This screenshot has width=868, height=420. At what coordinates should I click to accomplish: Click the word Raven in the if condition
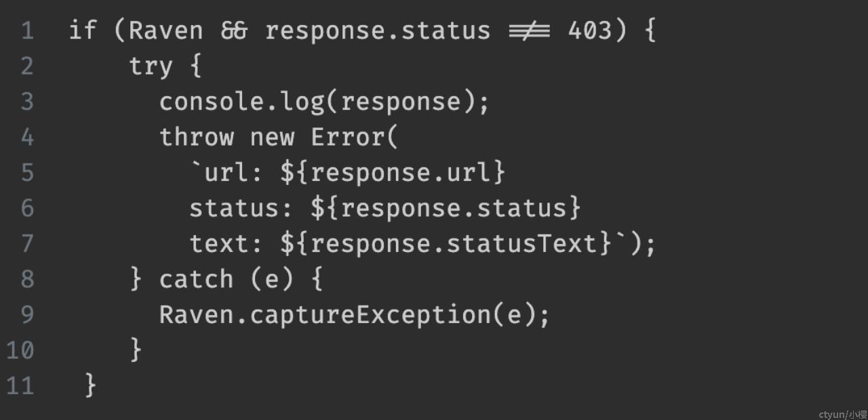tap(165, 31)
